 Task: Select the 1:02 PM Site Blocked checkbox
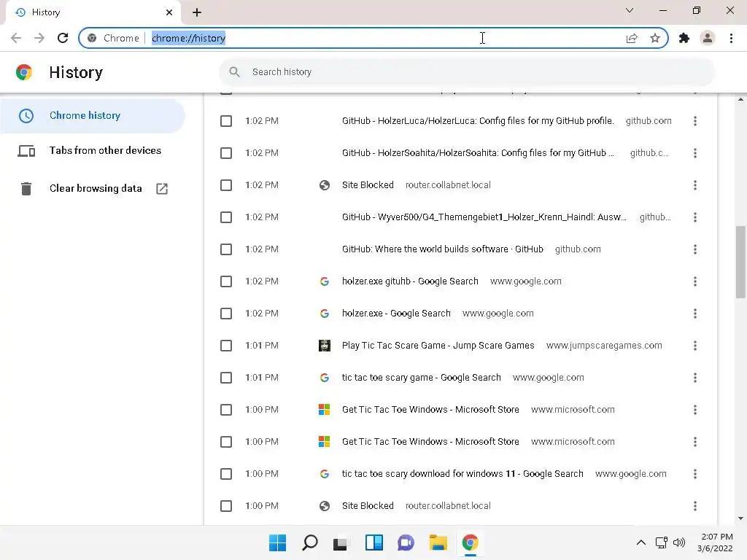[x=226, y=185]
